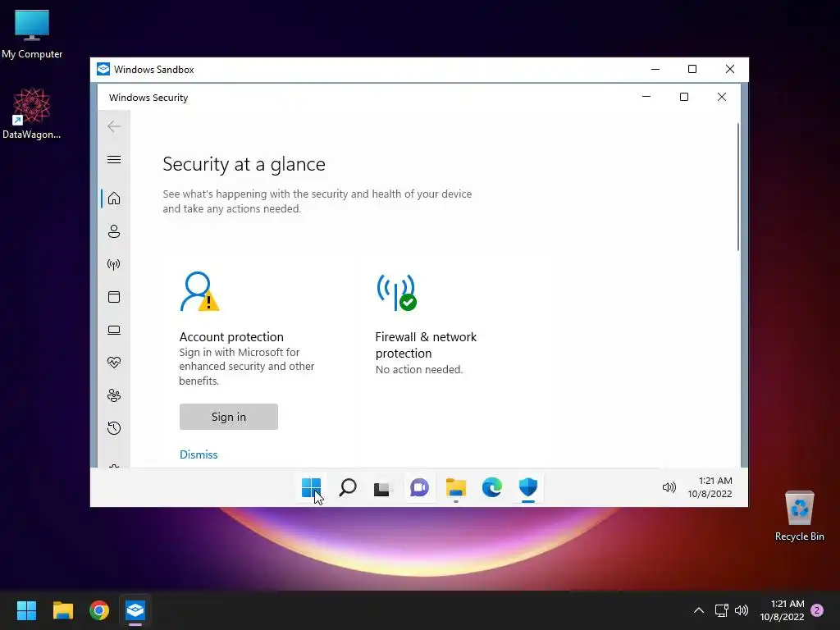Open the Start menu inside Windows Sandbox
The height and width of the screenshot is (630, 840).
(311, 487)
